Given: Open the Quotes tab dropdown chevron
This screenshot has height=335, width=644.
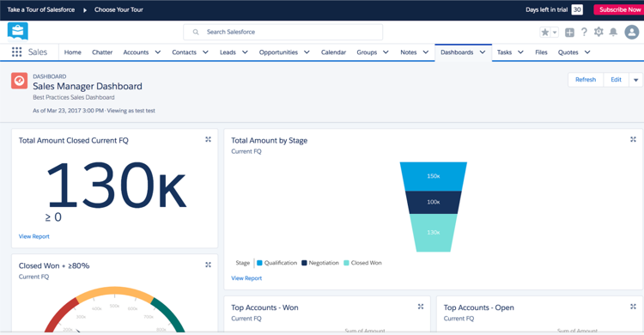Looking at the screenshot, I should [587, 52].
